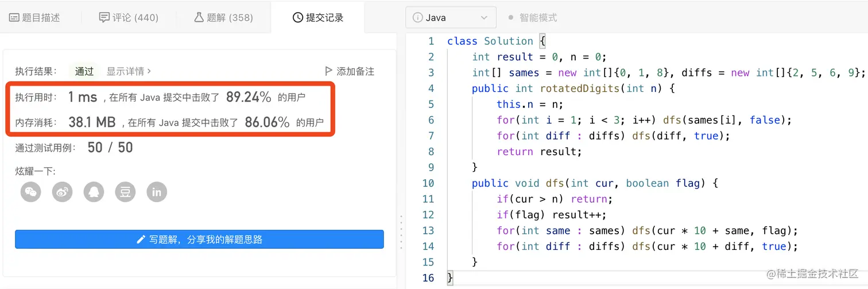Click the pencil icon on the 写题解 button
The image size is (868, 289).
pyautogui.click(x=141, y=240)
